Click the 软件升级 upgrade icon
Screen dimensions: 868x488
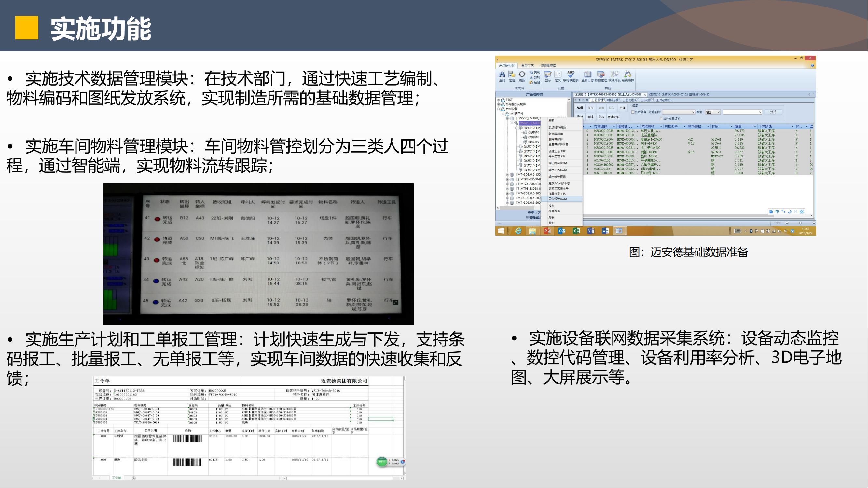pos(614,75)
